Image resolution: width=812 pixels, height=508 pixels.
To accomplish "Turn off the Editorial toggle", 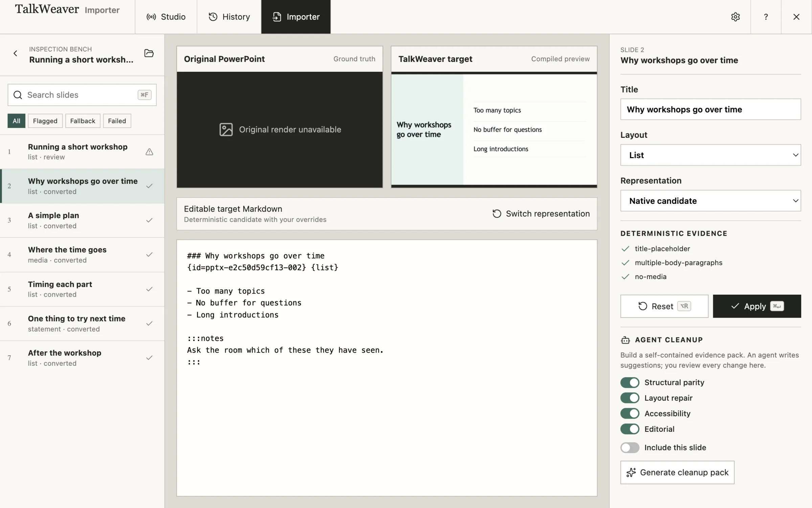I will [x=630, y=429].
